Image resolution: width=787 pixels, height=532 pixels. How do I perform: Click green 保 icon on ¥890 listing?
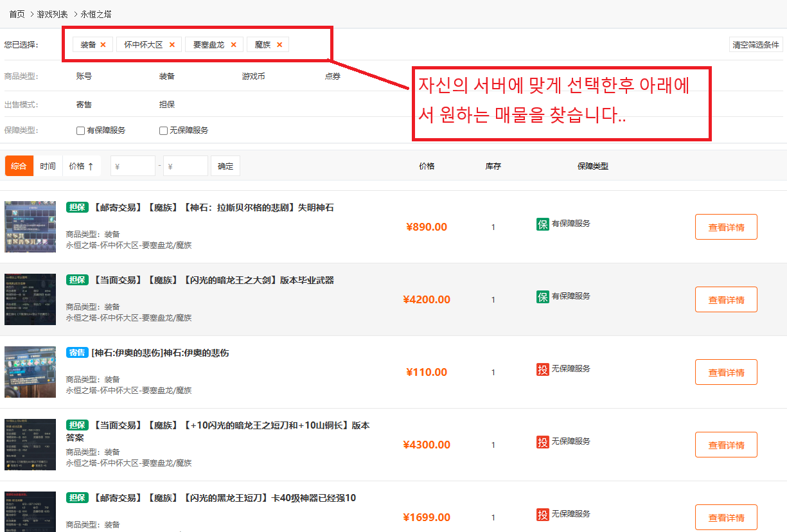tap(543, 224)
